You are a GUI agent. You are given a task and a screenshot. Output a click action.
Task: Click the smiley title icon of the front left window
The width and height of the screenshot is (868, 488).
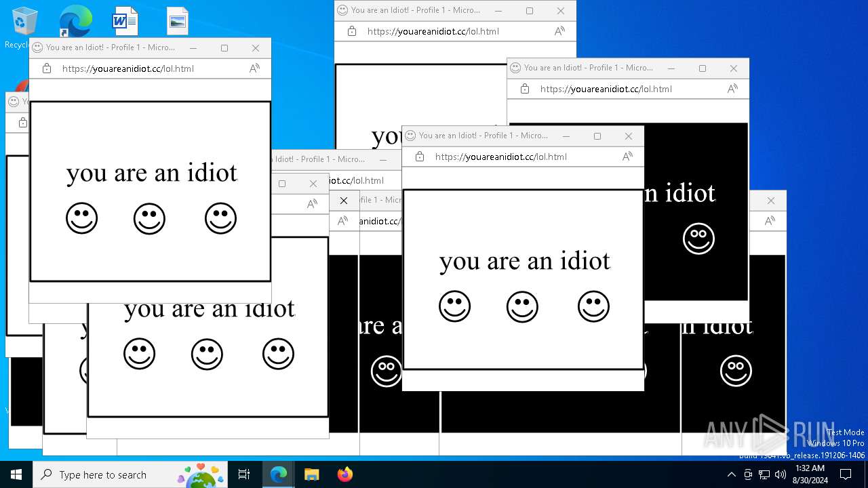coord(37,47)
